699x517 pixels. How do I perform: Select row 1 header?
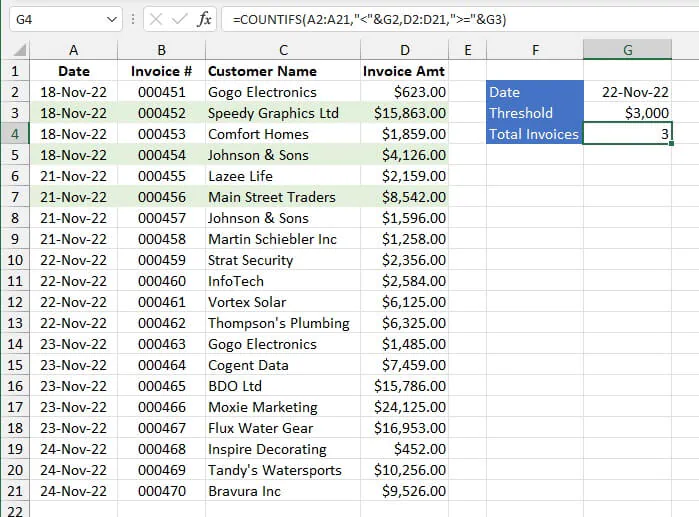point(15,71)
